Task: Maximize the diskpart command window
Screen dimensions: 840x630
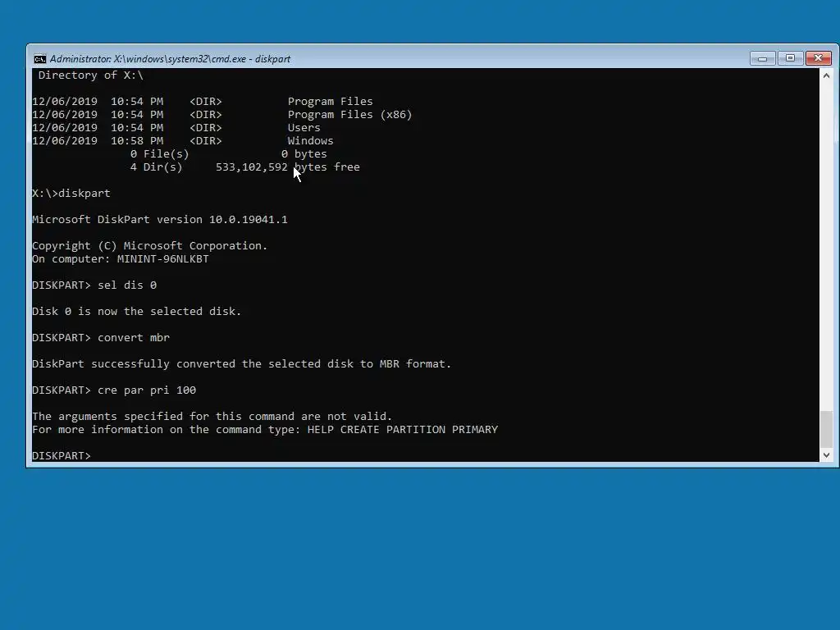Action: tap(790, 58)
